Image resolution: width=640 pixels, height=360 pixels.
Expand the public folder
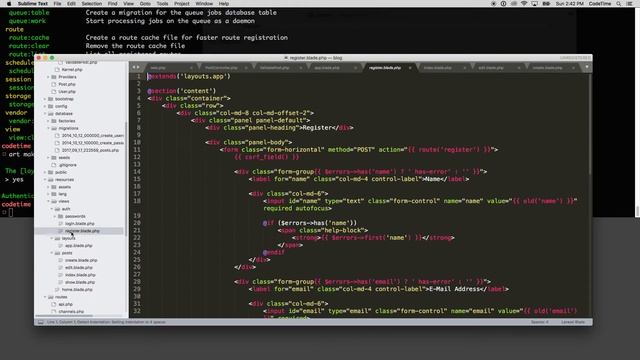point(45,172)
